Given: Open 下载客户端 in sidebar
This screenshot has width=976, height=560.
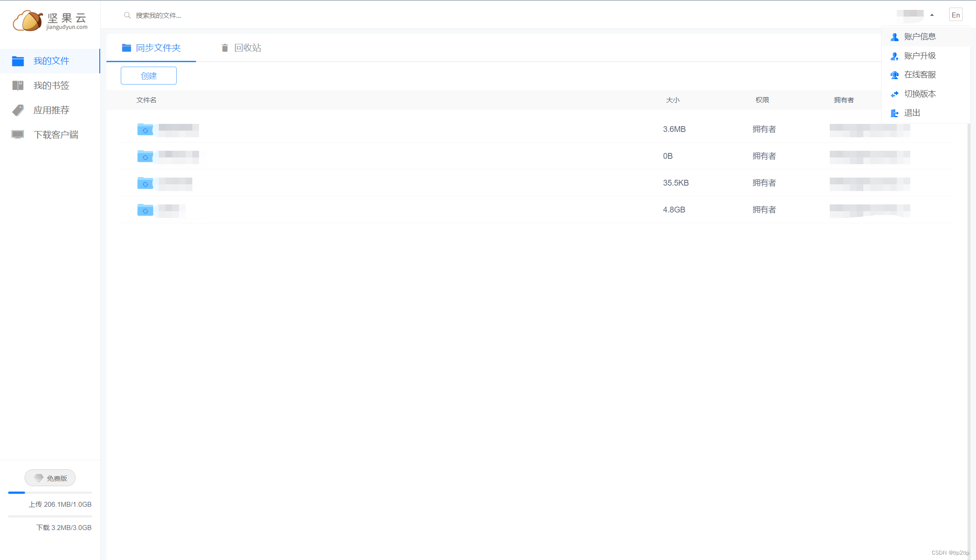Looking at the screenshot, I should (x=50, y=135).
